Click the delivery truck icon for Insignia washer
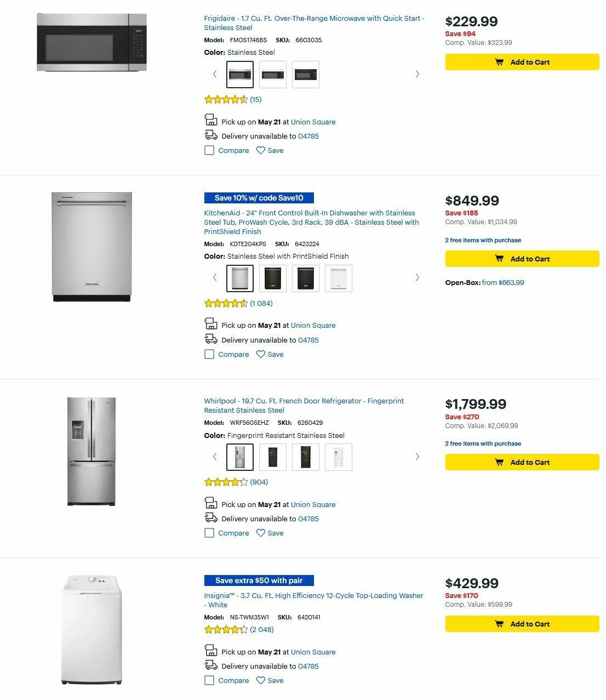Image resolution: width=606 pixels, height=700 pixels. tap(210, 665)
